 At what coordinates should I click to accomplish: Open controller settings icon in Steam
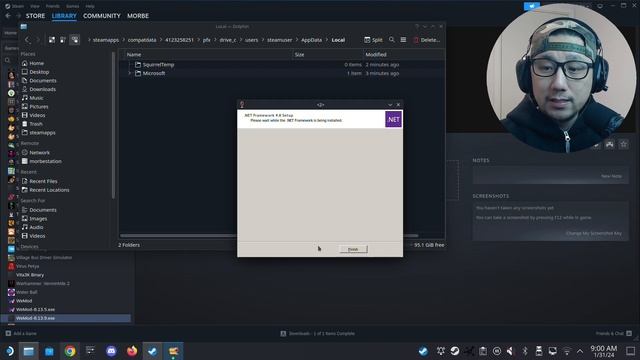point(609,144)
